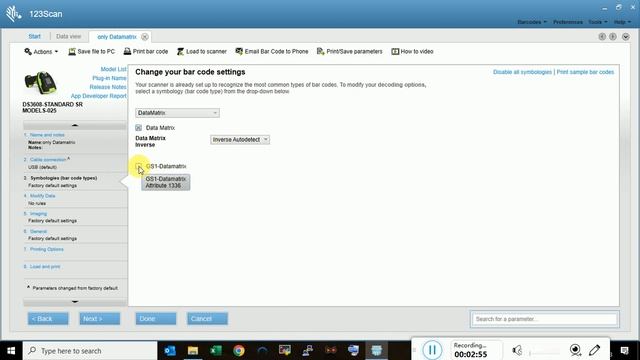Go to step 5 Imaging
Viewport: 640px width, 360px height.
pyautogui.click(x=38, y=214)
